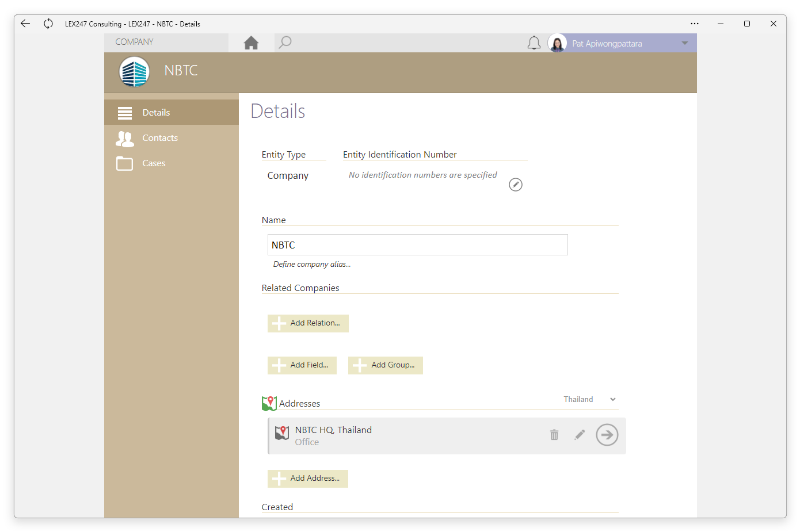Viewport: 800px width, 532px height.
Task: Open search with the magnifier icon
Action: tap(285, 43)
